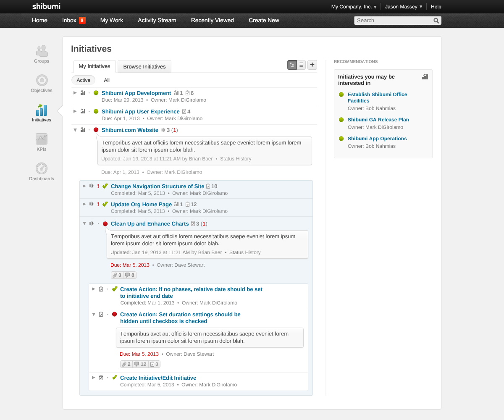Viewport: 504px width, 420px height.
Task: Open the Groups sidebar icon
Action: pos(42,51)
